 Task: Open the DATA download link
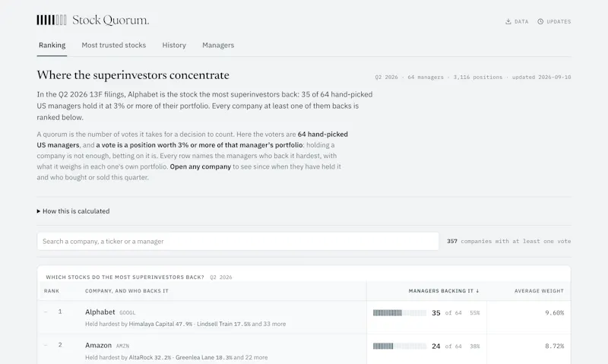pos(517,22)
